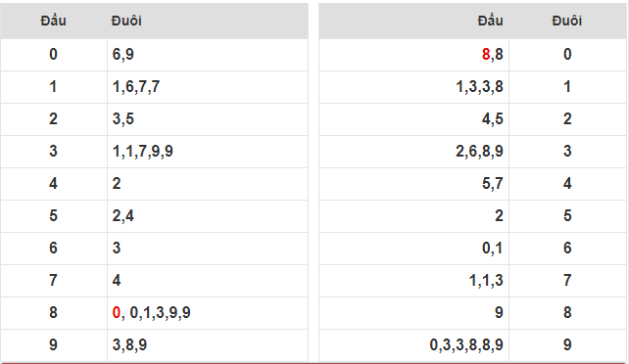Click the 2,4 cell in row 5

208,216
